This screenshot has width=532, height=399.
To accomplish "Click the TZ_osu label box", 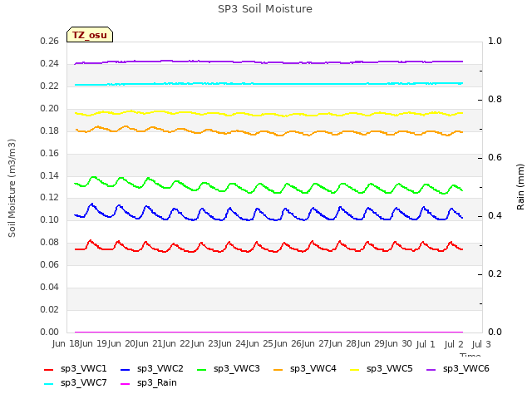I will [x=90, y=35].
